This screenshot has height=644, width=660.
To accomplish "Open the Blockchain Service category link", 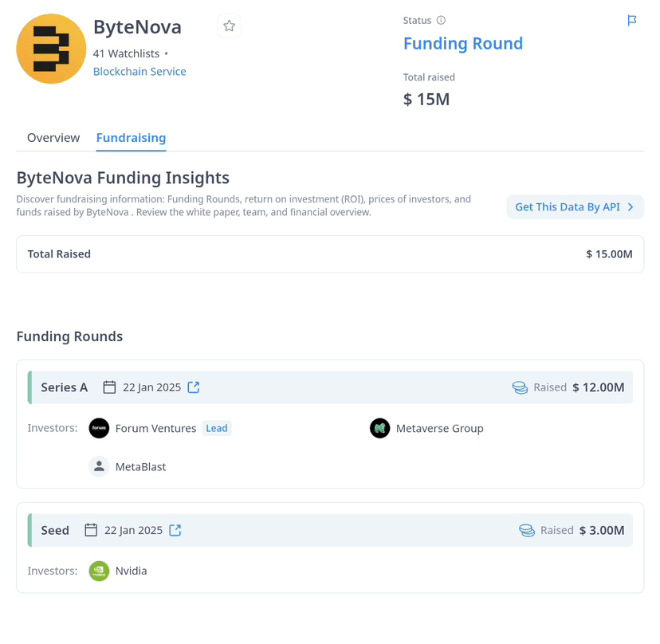I will 139,72.
